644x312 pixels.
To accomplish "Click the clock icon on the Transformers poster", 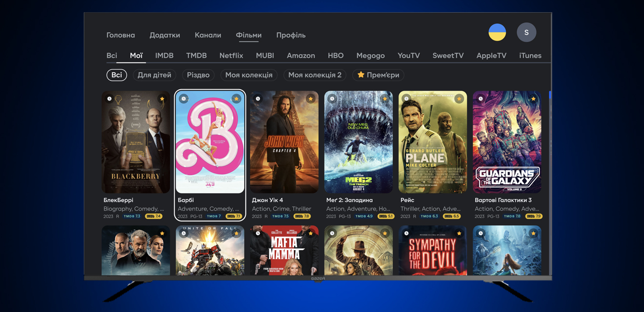I will pyautogui.click(x=183, y=234).
